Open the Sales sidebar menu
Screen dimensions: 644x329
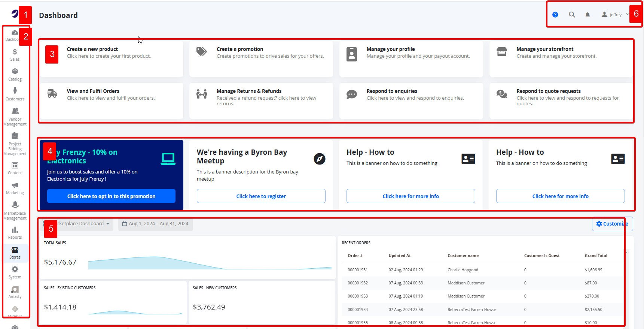point(15,55)
